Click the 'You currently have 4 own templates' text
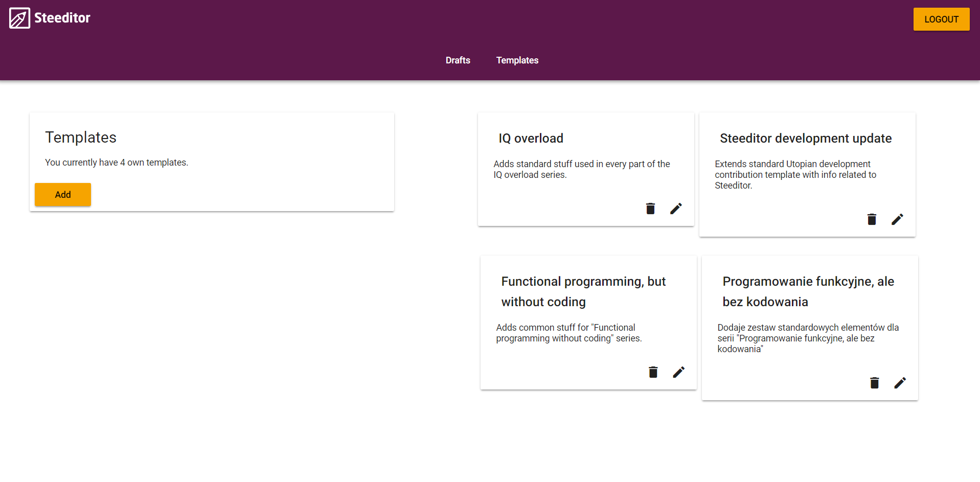 click(117, 163)
